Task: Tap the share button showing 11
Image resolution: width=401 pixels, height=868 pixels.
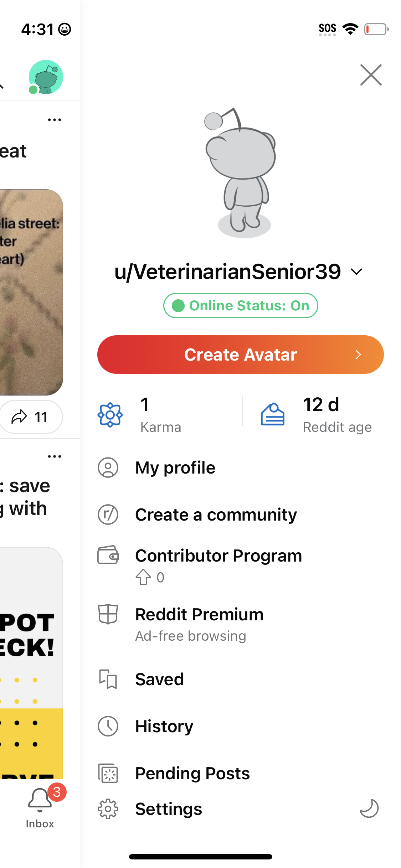Action: (x=31, y=417)
